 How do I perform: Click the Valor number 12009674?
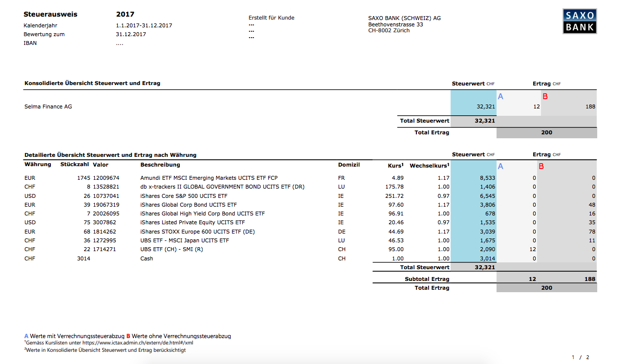click(106, 178)
